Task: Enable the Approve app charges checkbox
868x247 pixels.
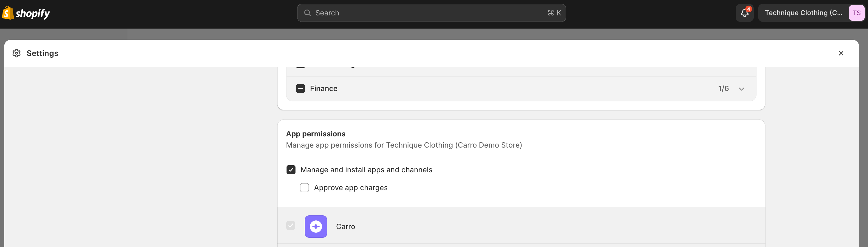Action: pos(304,188)
